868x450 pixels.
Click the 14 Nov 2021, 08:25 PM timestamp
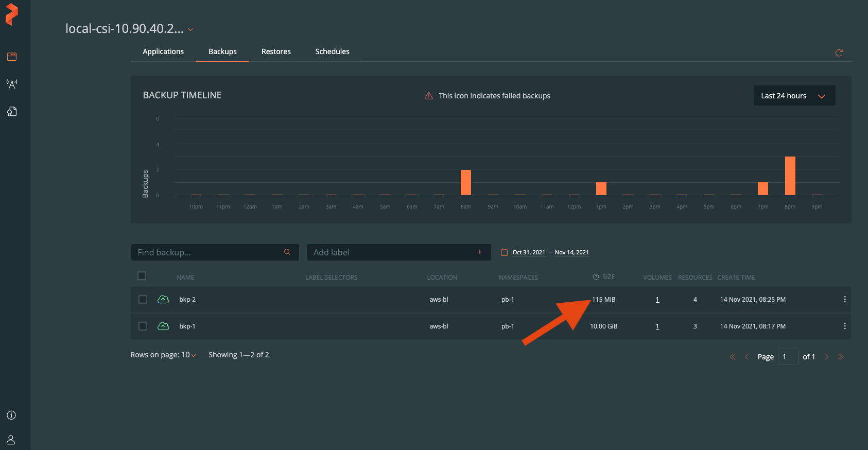753,300
